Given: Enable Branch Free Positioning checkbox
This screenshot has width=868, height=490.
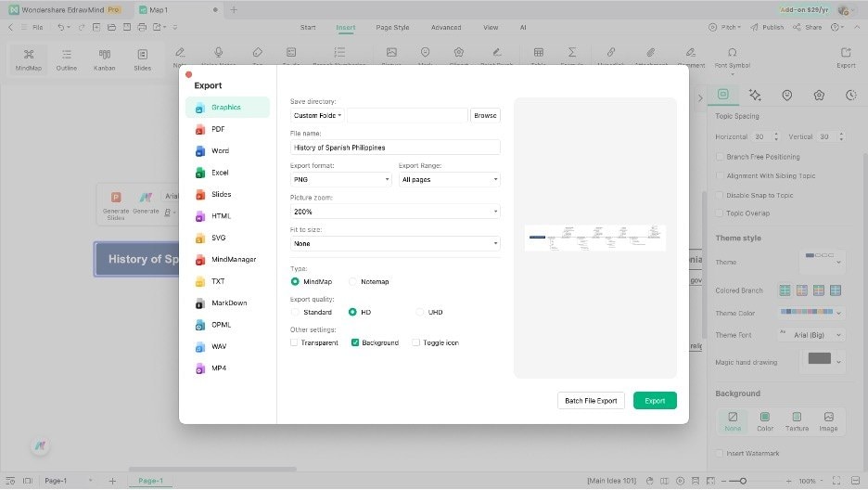Looking at the screenshot, I should click(720, 157).
